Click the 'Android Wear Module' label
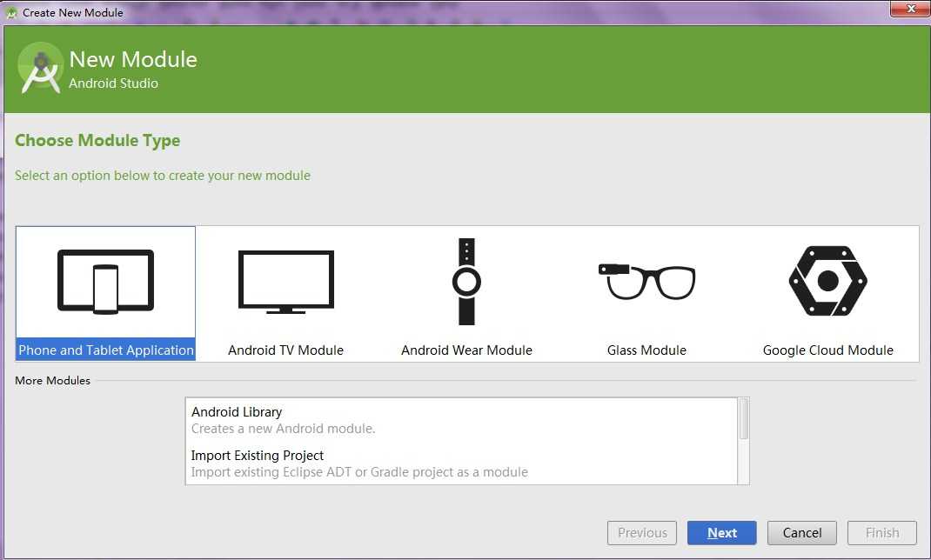 pyautogui.click(x=466, y=350)
